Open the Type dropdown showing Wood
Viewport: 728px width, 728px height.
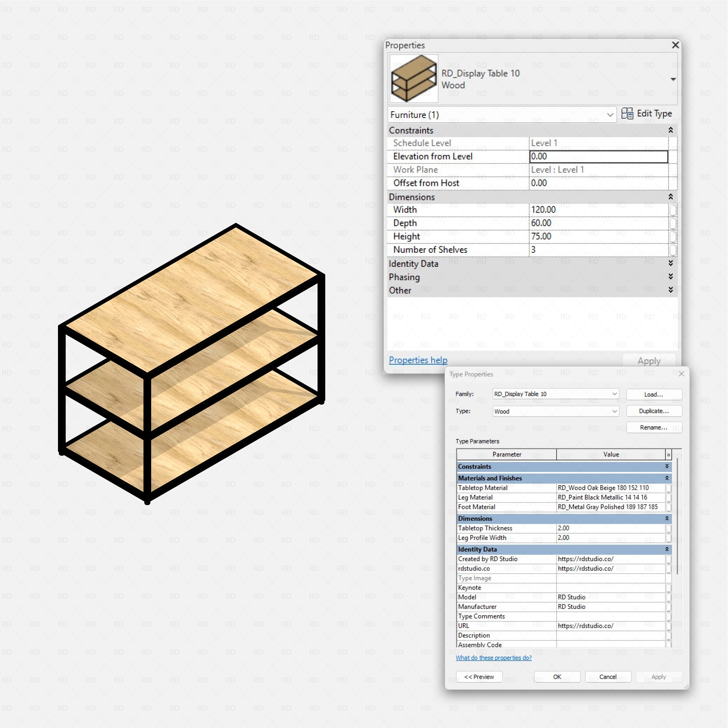[555, 411]
